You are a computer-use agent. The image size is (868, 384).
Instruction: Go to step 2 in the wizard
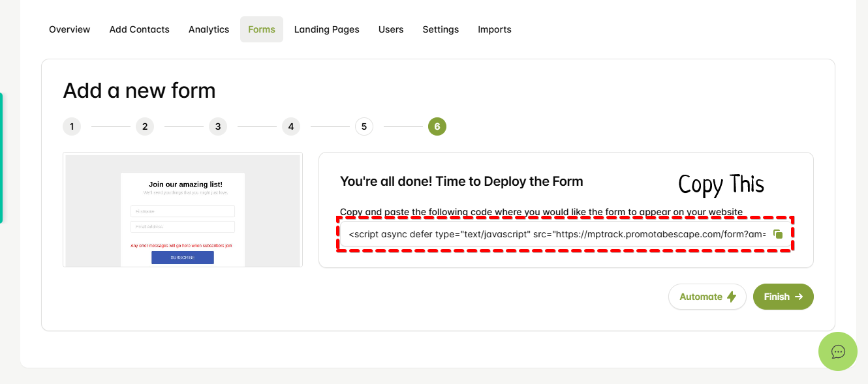145,126
